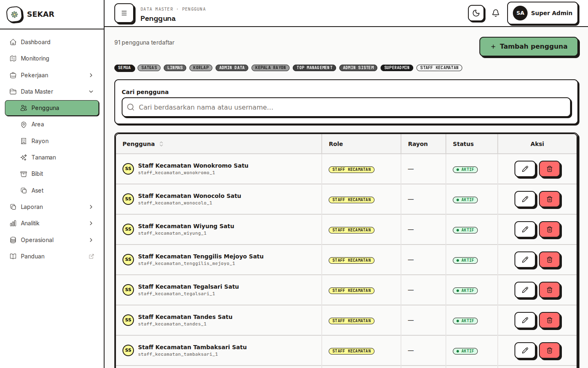Collapse the Data Master menu chevron
The height and width of the screenshot is (368, 588).
91,92
